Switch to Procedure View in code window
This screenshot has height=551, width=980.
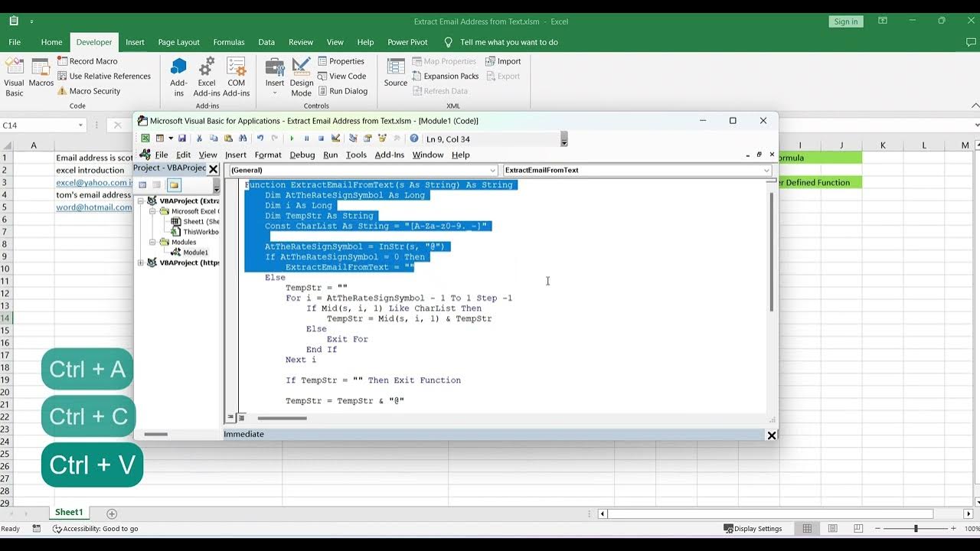(x=230, y=418)
